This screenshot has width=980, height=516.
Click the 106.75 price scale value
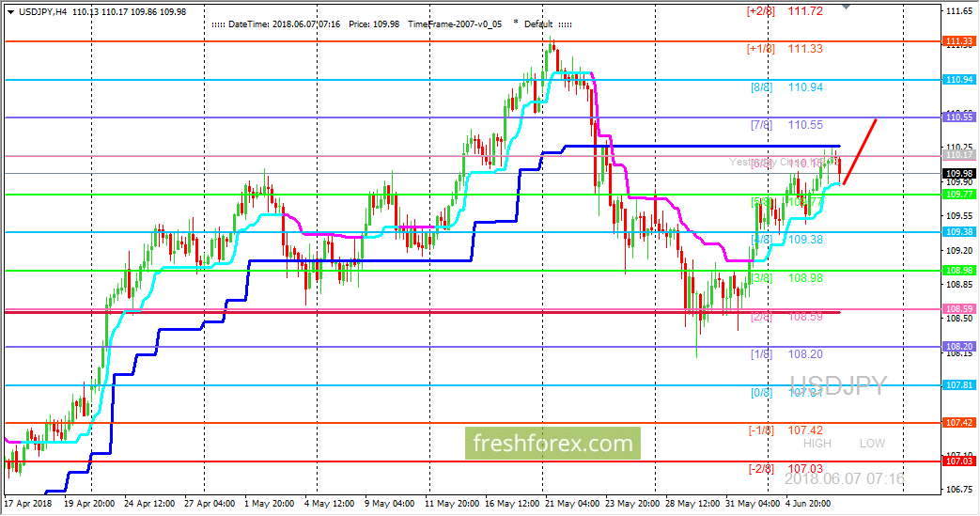[958, 489]
